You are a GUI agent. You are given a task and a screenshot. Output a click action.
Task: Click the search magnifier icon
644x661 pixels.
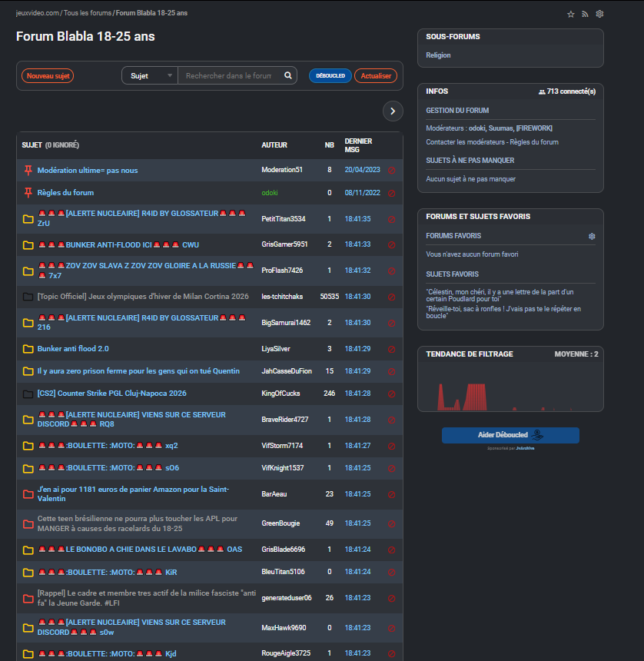[x=288, y=76]
